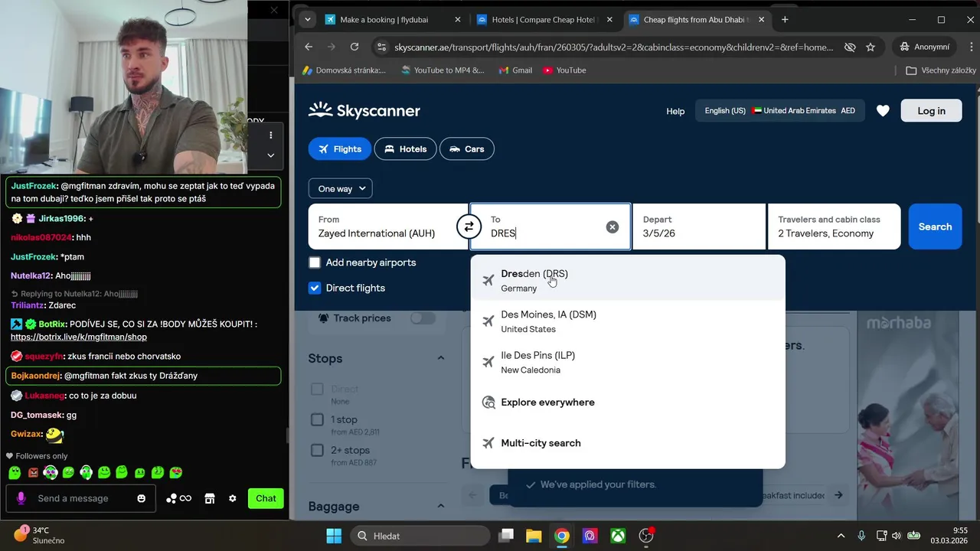Screen dimensions: 980x551
Task: Open Xbox app from the taskbar
Action: tap(618, 536)
